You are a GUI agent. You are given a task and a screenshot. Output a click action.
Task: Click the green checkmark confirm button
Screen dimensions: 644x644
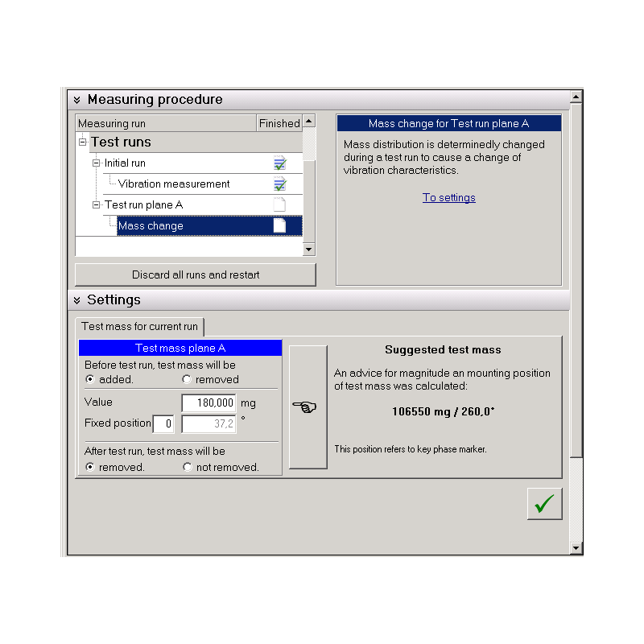pyautogui.click(x=544, y=504)
